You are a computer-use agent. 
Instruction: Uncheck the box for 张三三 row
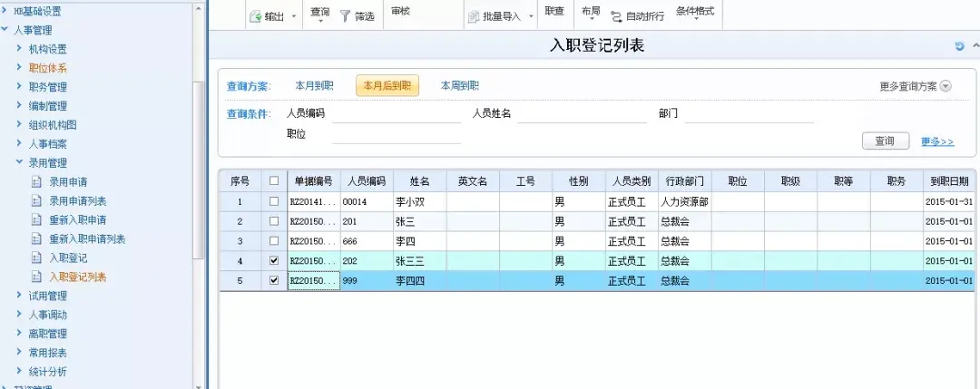click(274, 261)
